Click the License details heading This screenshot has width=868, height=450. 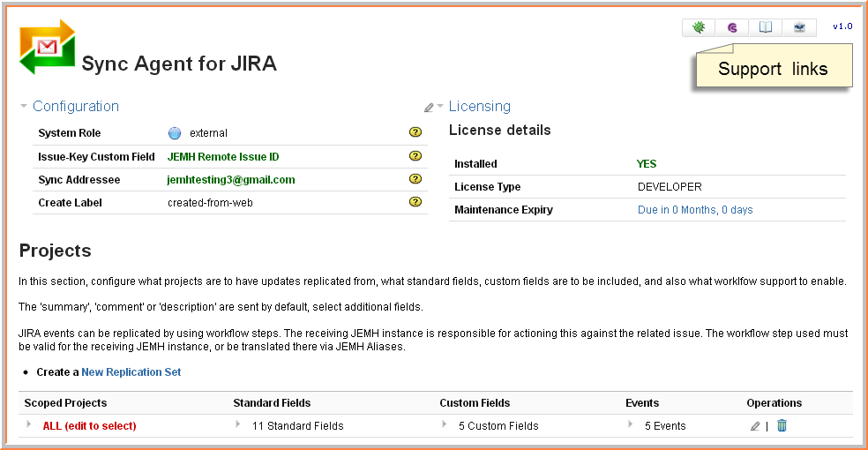[500, 130]
